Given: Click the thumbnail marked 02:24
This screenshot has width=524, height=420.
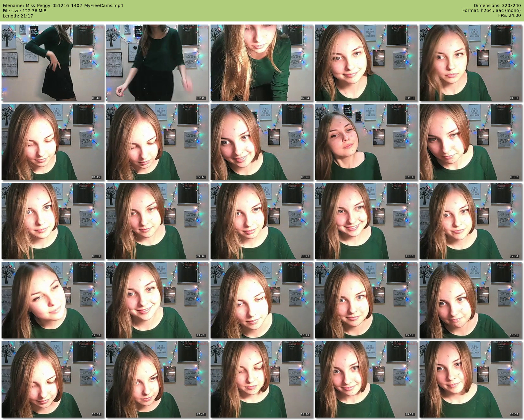Looking at the screenshot, I should 262,63.
